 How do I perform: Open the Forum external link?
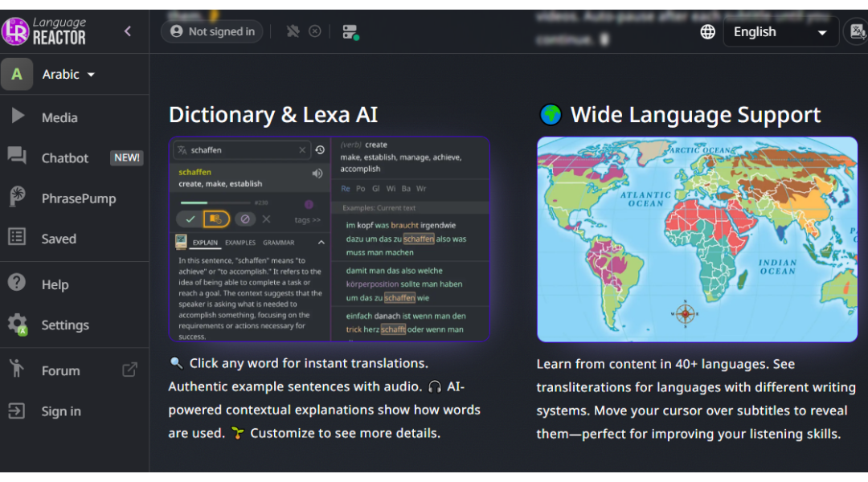pyautogui.click(x=129, y=370)
